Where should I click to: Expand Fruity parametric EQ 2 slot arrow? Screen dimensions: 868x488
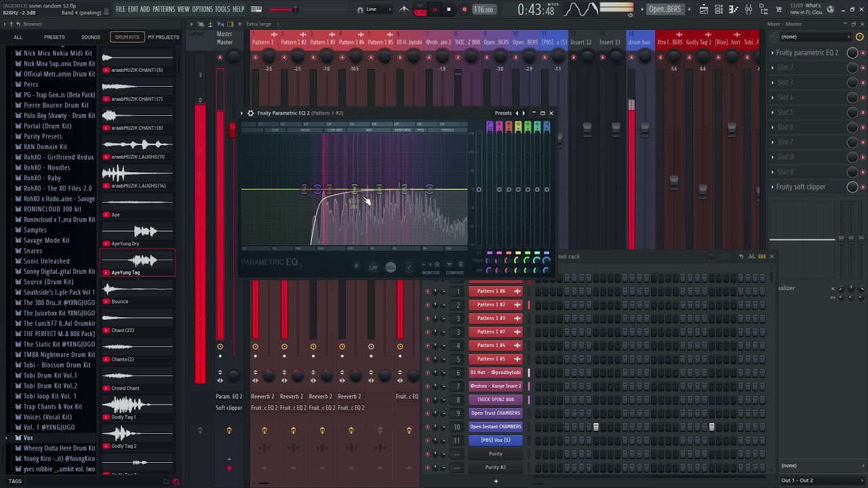point(772,53)
